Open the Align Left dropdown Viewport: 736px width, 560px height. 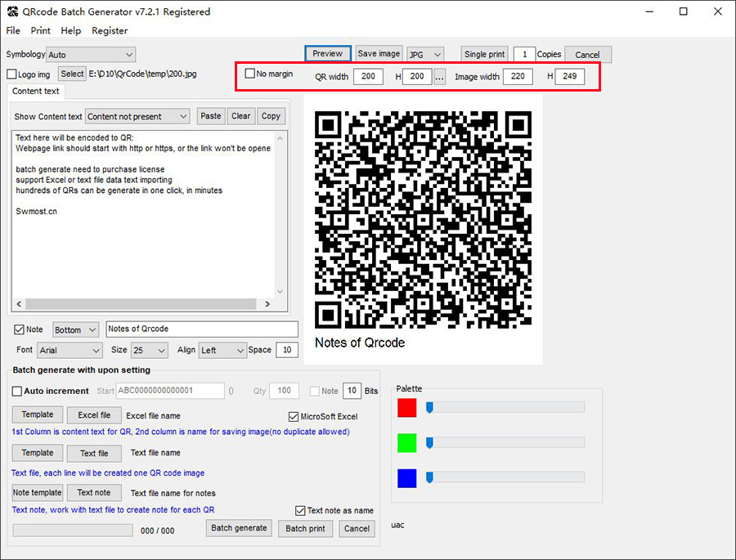[x=222, y=350]
